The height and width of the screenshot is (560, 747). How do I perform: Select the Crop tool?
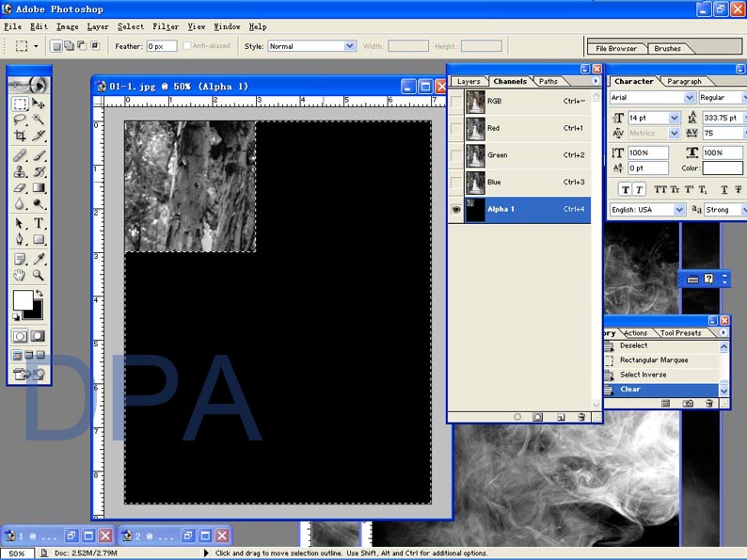20,136
